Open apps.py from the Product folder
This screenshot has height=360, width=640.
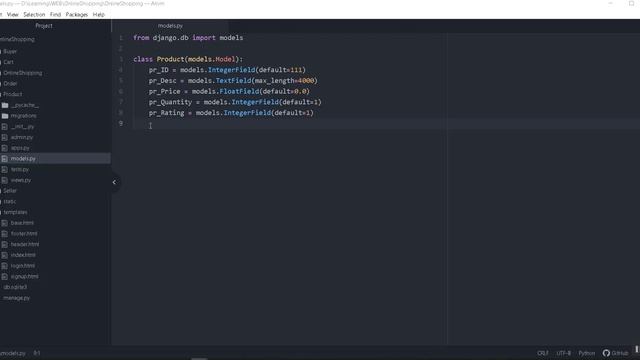click(20, 148)
